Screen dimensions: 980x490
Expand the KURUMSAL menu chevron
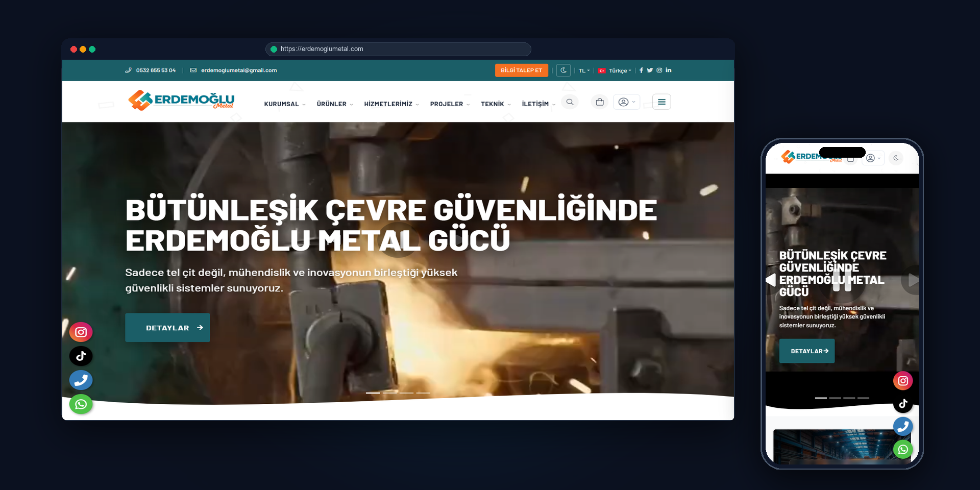click(x=304, y=105)
